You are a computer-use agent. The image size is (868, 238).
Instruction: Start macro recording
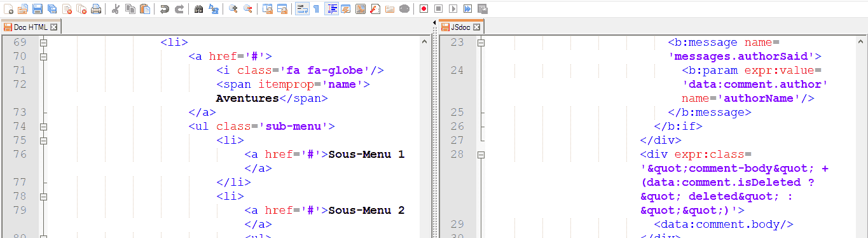pyautogui.click(x=424, y=9)
